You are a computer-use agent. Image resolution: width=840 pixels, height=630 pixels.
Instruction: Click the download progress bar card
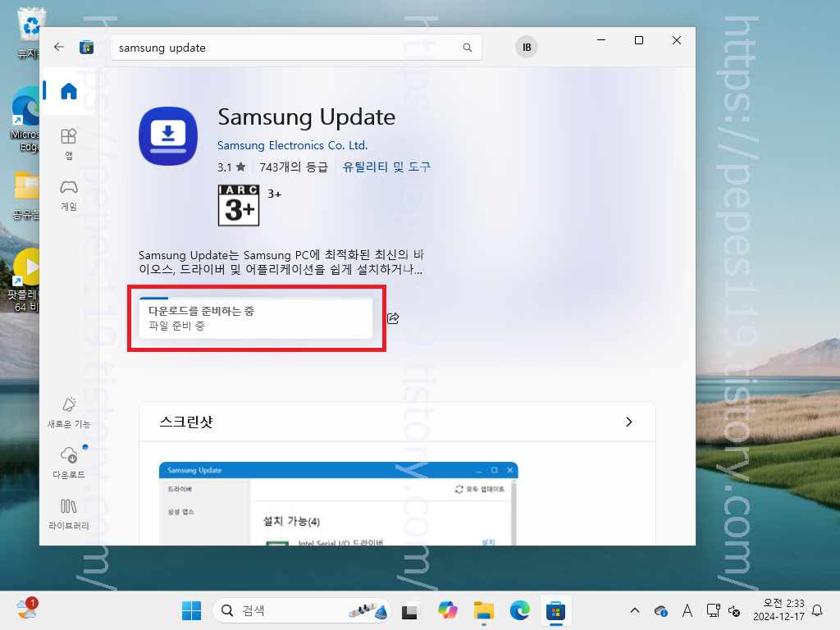(x=256, y=318)
